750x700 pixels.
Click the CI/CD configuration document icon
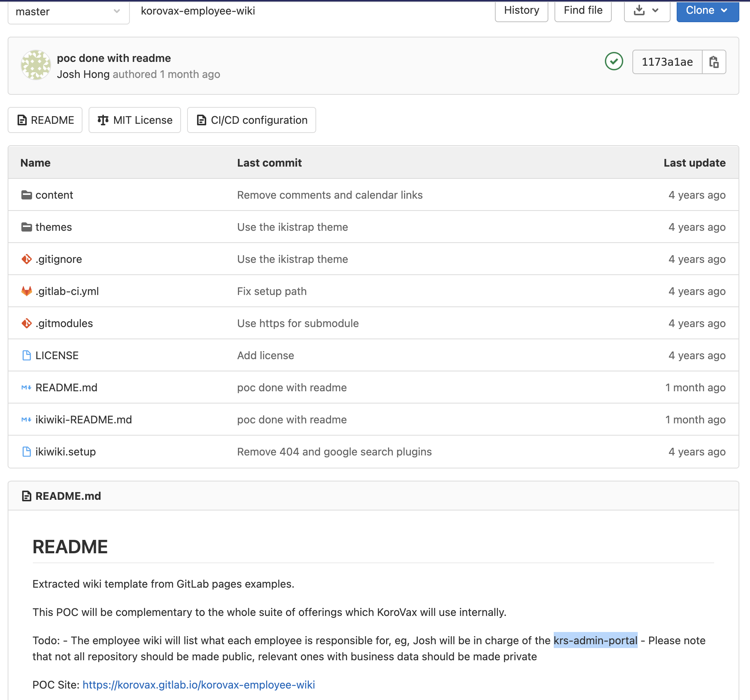(201, 120)
